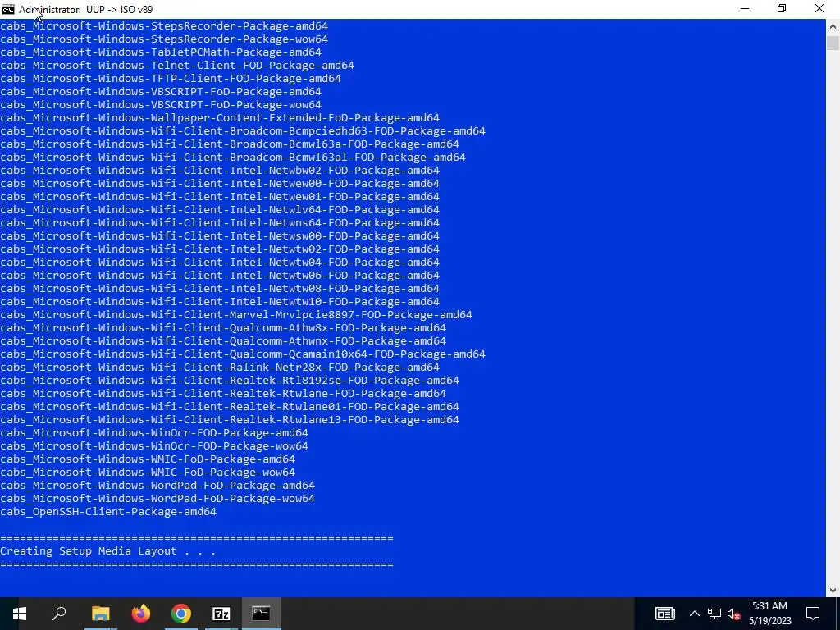Click line WMIC-FoD-Package-amd64
The image size is (840, 630).
pos(148,459)
